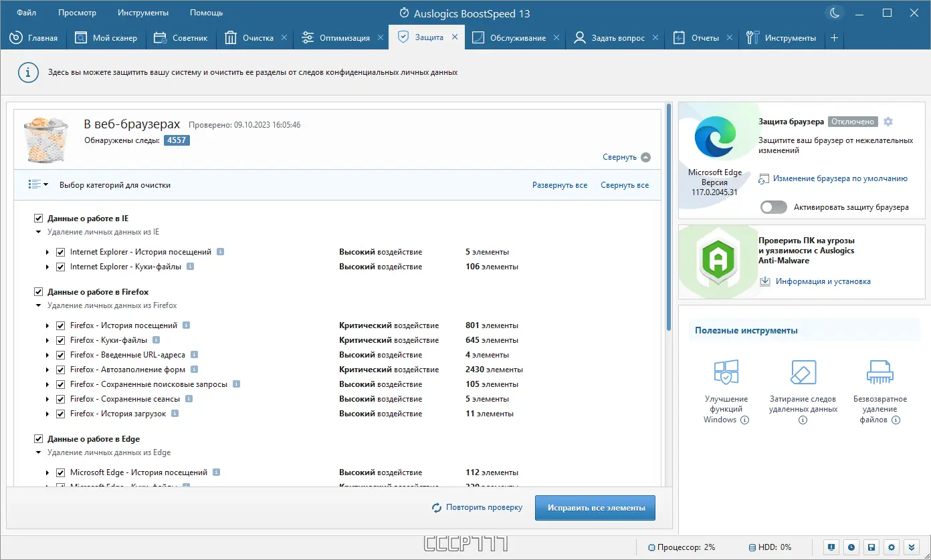The image size is (931, 560).
Task: Expand the Firefox Введенные URL-адреса row
Action: click(x=47, y=355)
